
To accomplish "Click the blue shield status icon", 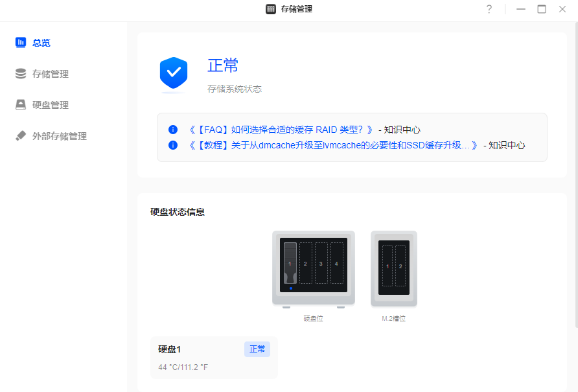I will (174, 73).
